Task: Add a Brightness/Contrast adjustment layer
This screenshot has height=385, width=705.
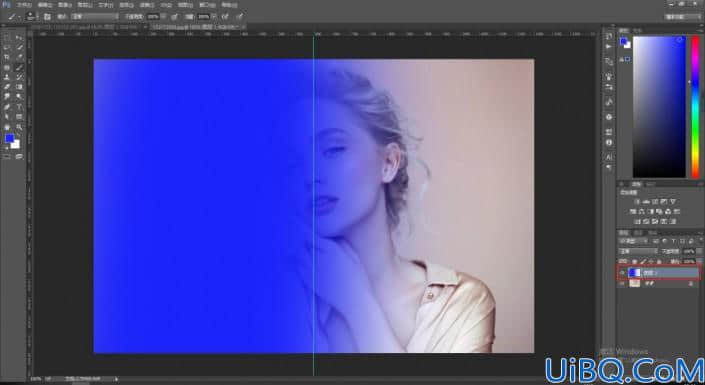Action: coord(637,201)
